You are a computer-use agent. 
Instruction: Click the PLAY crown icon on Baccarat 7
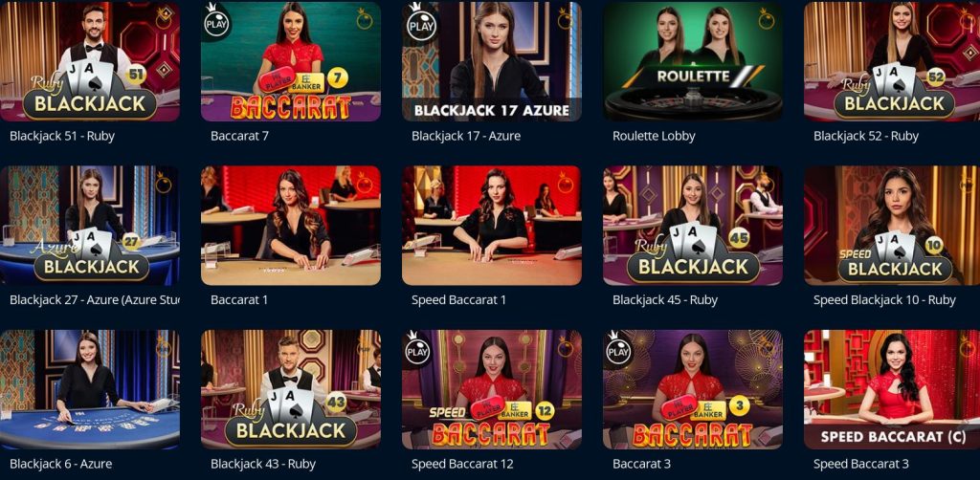click(x=217, y=23)
